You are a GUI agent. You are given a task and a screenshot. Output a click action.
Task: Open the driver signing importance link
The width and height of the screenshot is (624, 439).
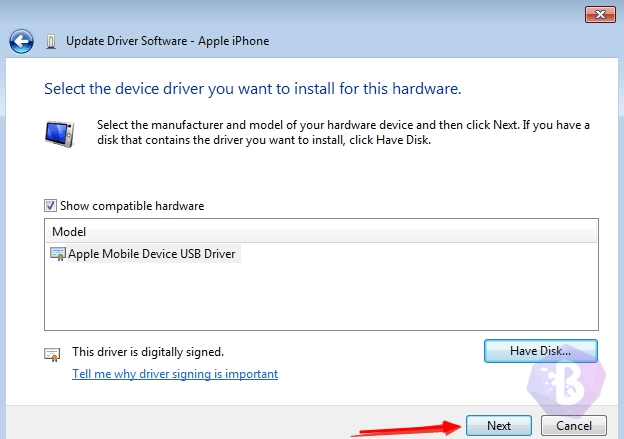pyautogui.click(x=175, y=374)
